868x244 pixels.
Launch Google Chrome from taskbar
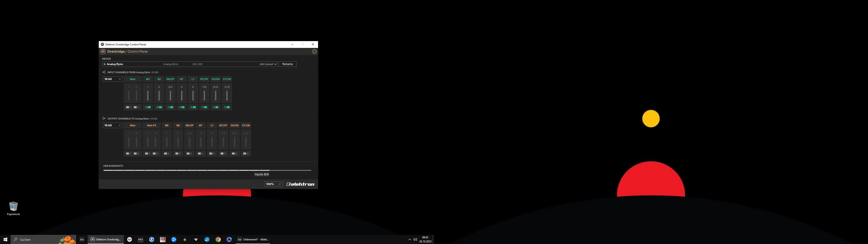tap(218, 239)
